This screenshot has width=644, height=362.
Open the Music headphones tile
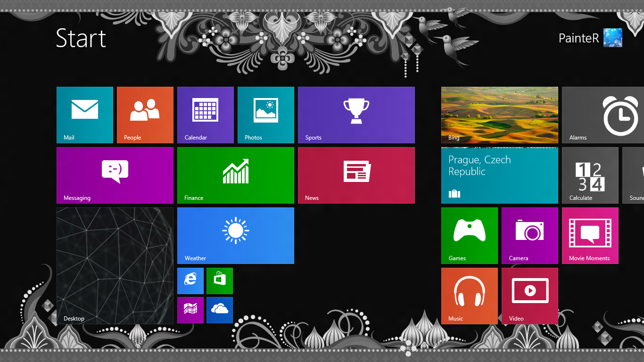470,296
